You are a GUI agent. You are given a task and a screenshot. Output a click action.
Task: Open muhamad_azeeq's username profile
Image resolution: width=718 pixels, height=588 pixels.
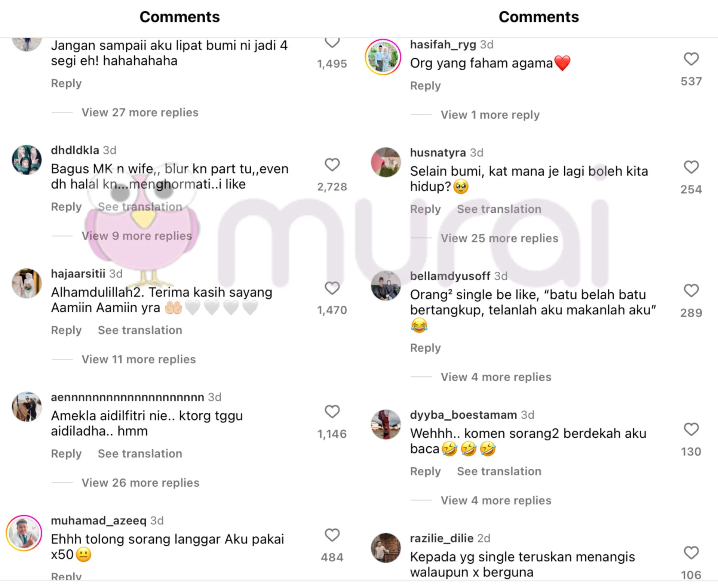(x=99, y=520)
